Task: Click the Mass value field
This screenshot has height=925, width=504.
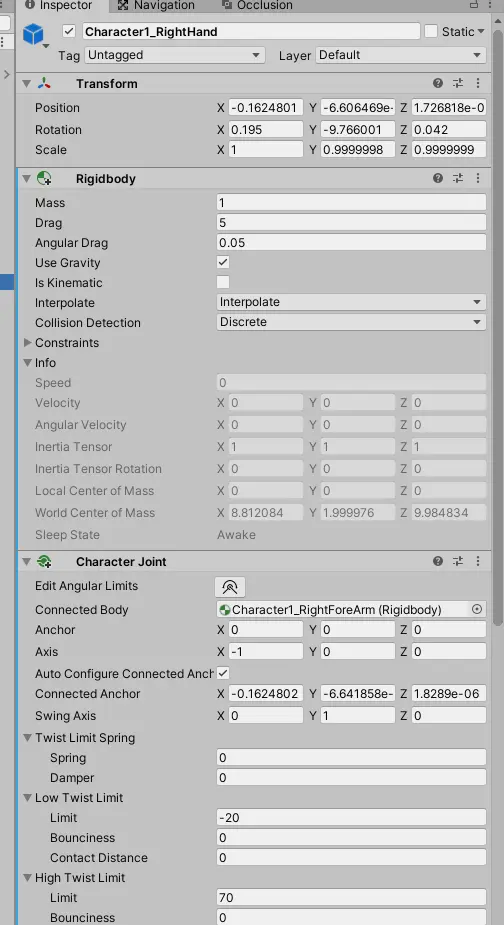Action: pyautogui.click(x=351, y=202)
